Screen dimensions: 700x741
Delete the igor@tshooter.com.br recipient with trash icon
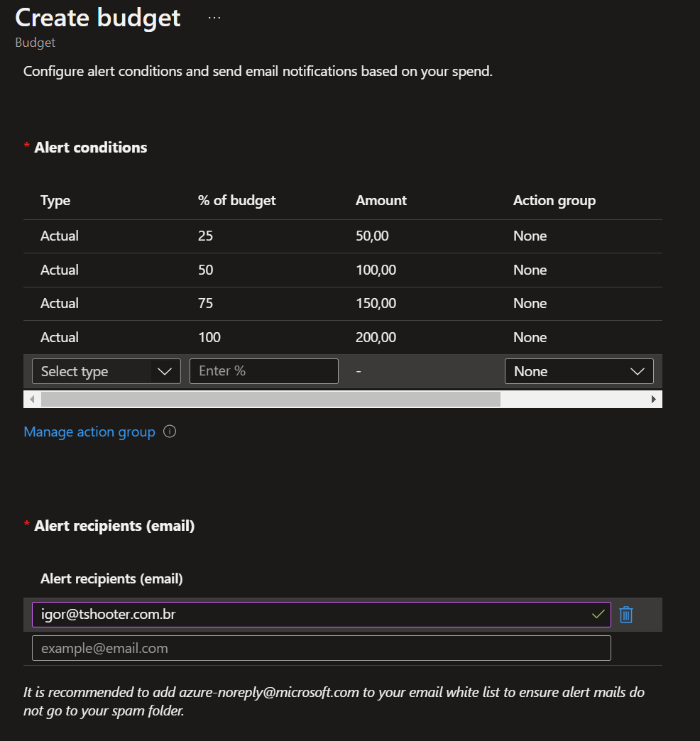625,615
